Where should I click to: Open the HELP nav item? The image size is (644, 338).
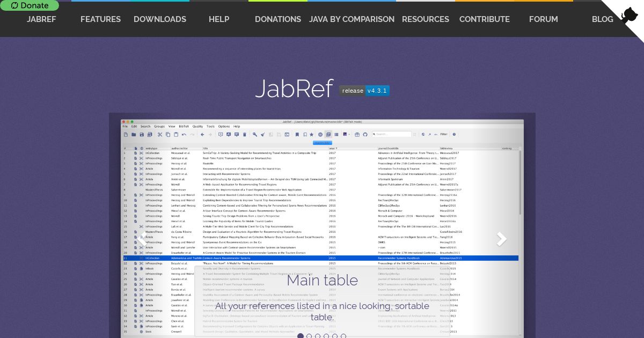pyautogui.click(x=219, y=19)
